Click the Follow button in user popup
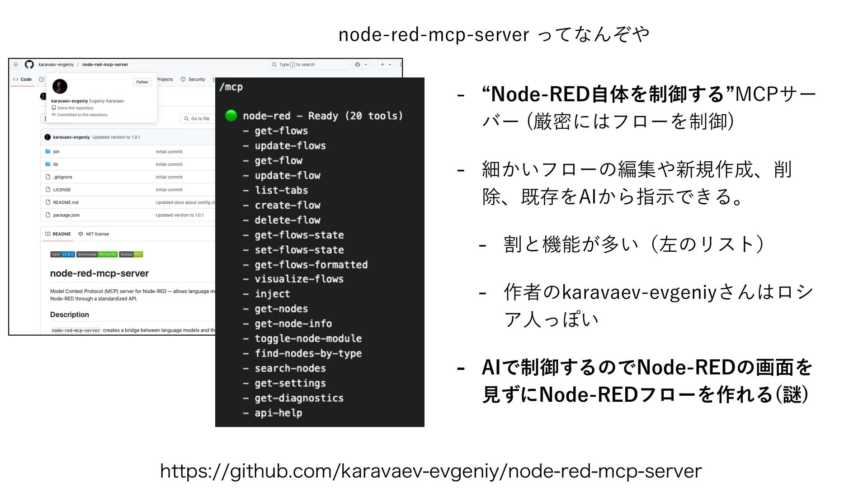 142,82
